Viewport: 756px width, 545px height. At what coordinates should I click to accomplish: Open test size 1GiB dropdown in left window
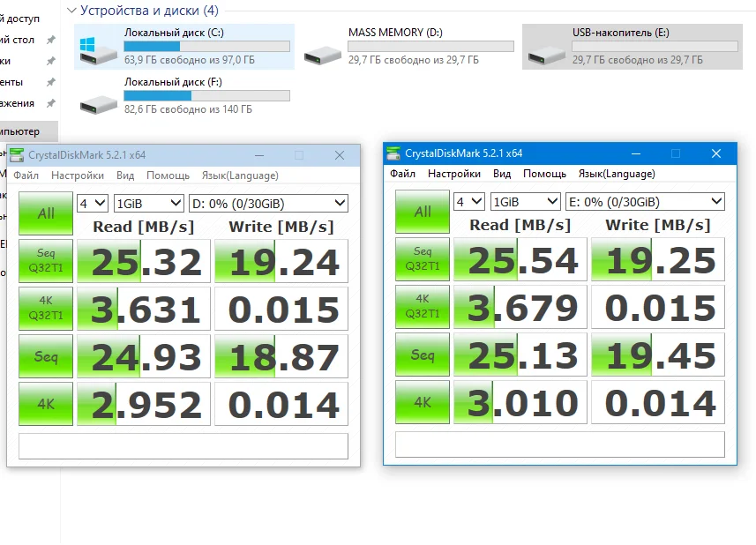click(x=148, y=204)
